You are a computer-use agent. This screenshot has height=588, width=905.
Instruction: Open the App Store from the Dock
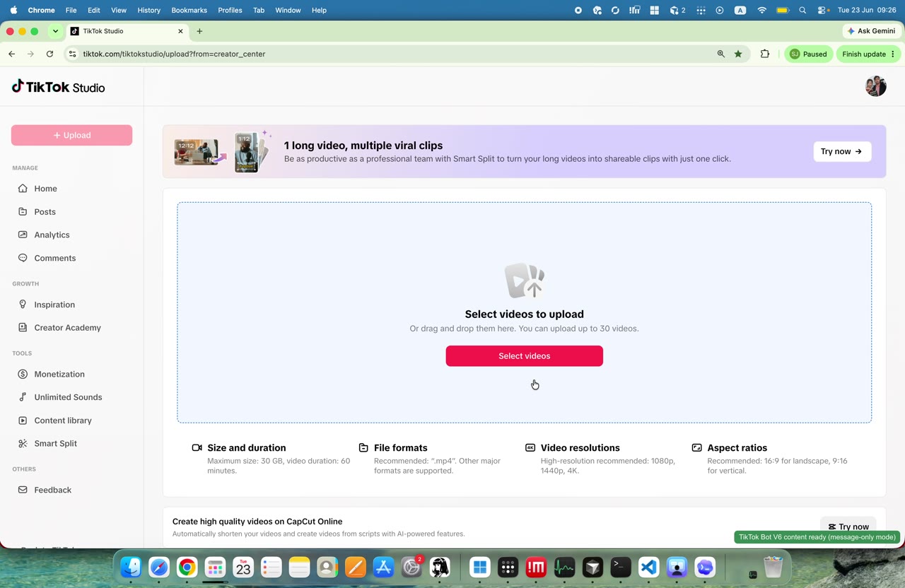tap(383, 567)
